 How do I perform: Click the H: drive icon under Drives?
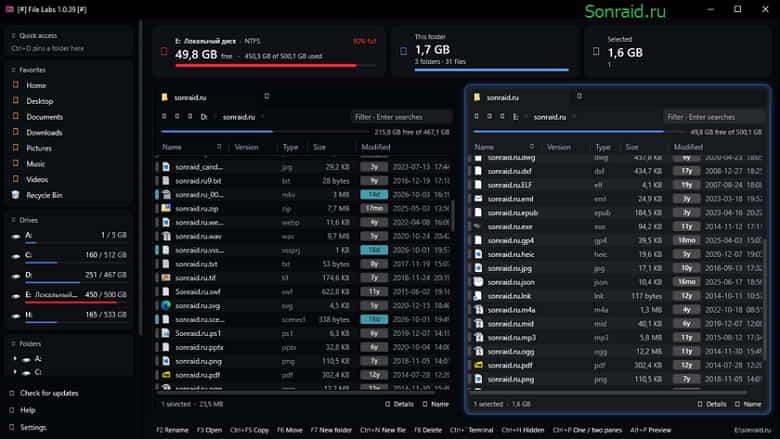15,315
